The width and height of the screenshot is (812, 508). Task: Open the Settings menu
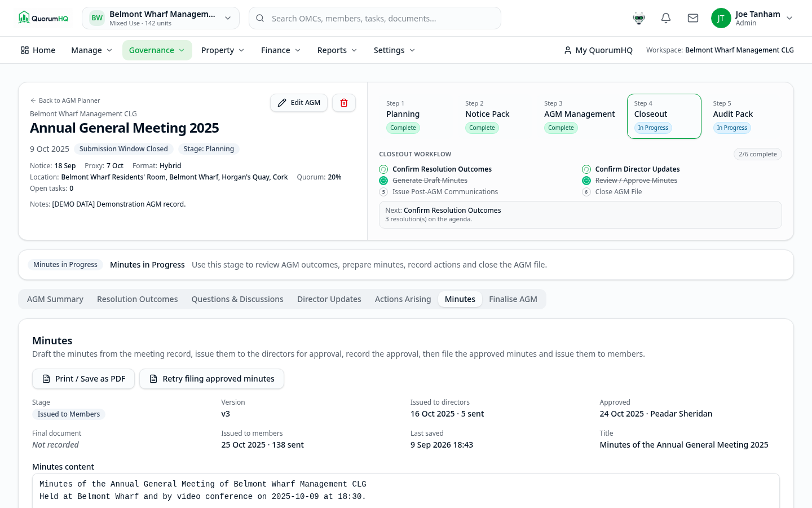click(394, 50)
